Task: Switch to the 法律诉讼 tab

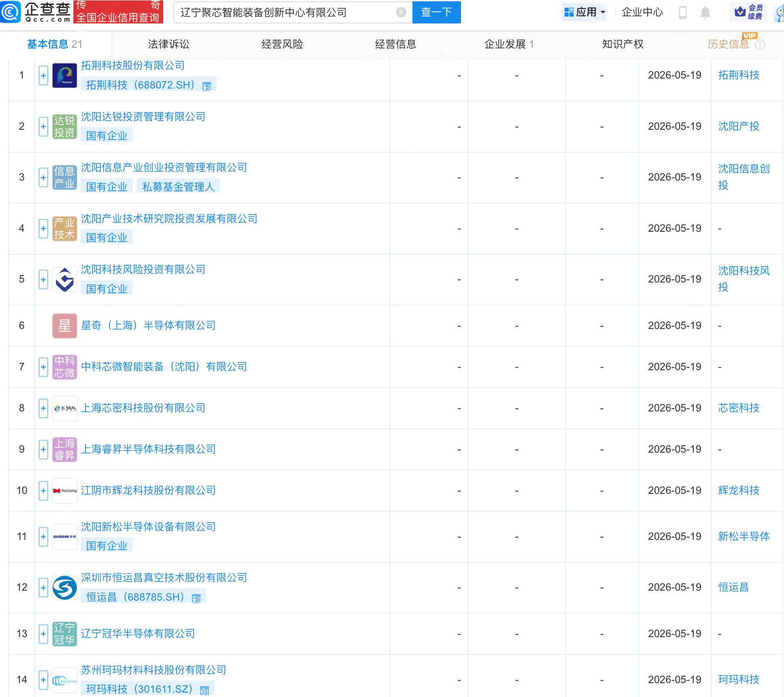Action: click(169, 44)
